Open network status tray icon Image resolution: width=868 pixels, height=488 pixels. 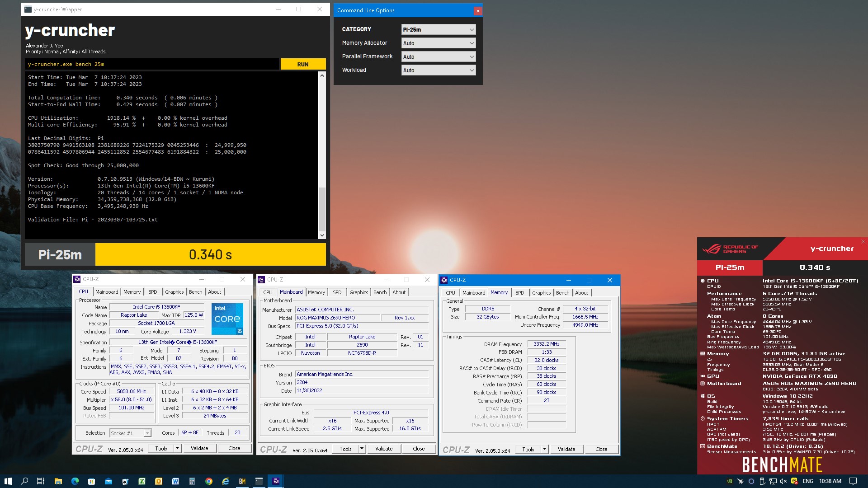[773, 481]
